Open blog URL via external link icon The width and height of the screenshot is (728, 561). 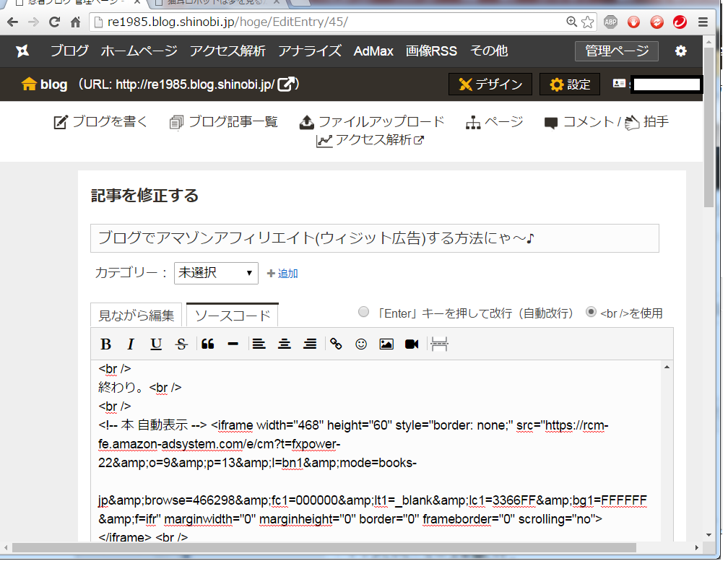[287, 84]
